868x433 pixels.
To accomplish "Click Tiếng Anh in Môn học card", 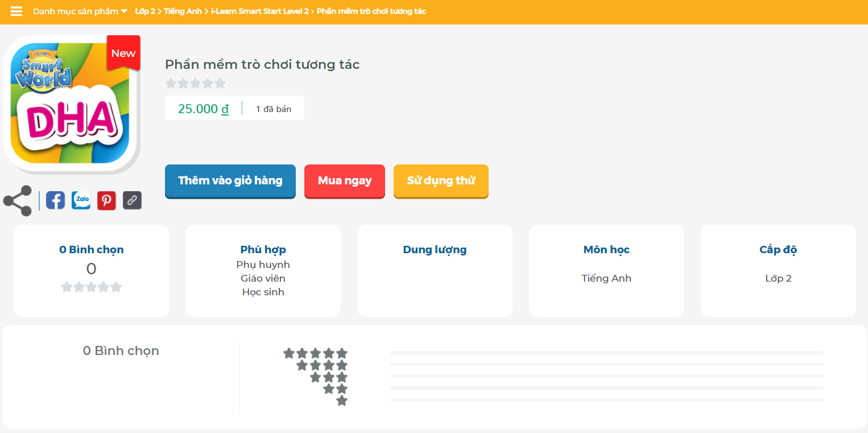I will [x=607, y=278].
